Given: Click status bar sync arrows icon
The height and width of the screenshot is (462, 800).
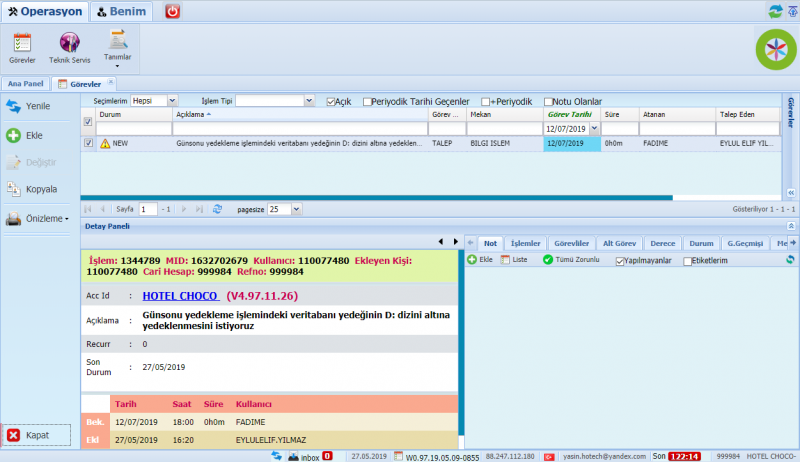Looking at the screenshot, I should click(x=277, y=456).
